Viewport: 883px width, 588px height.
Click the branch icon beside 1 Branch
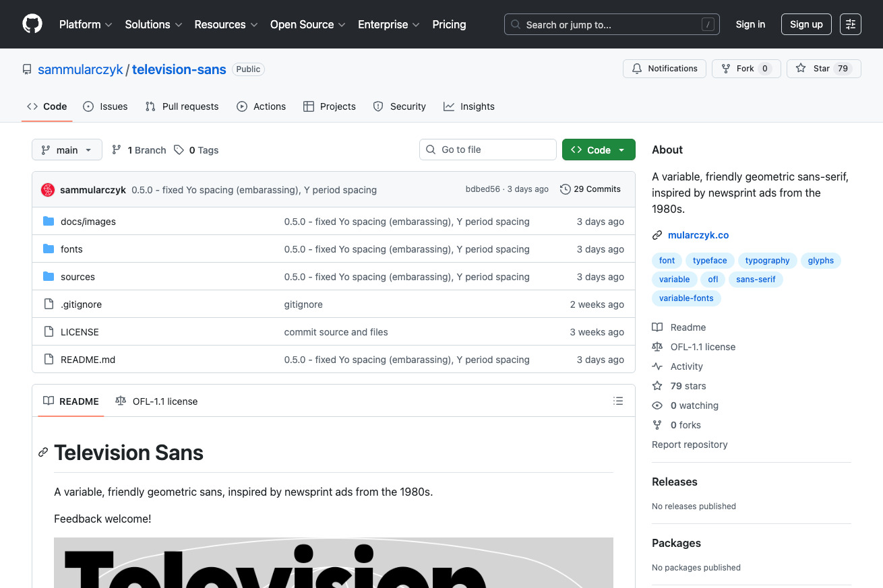coord(117,150)
